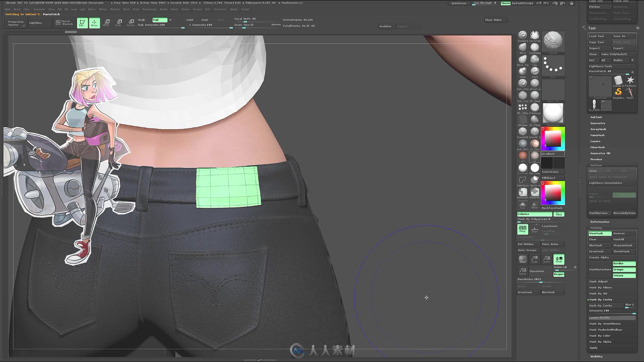Click the Close Holes button in the top shelf

(x=495, y=20)
